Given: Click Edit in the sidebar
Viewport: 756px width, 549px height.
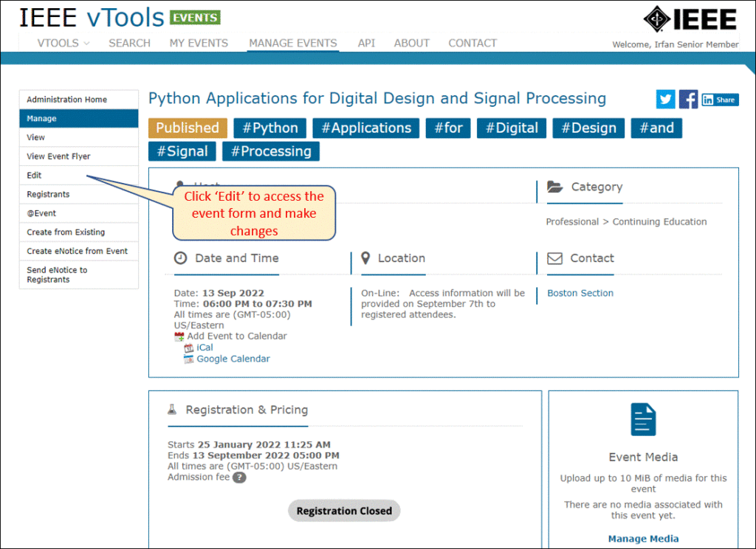Looking at the screenshot, I should click(x=79, y=176).
